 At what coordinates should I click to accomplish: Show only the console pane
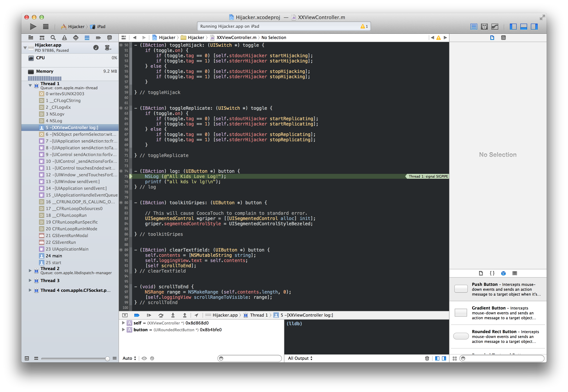point(444,358)
